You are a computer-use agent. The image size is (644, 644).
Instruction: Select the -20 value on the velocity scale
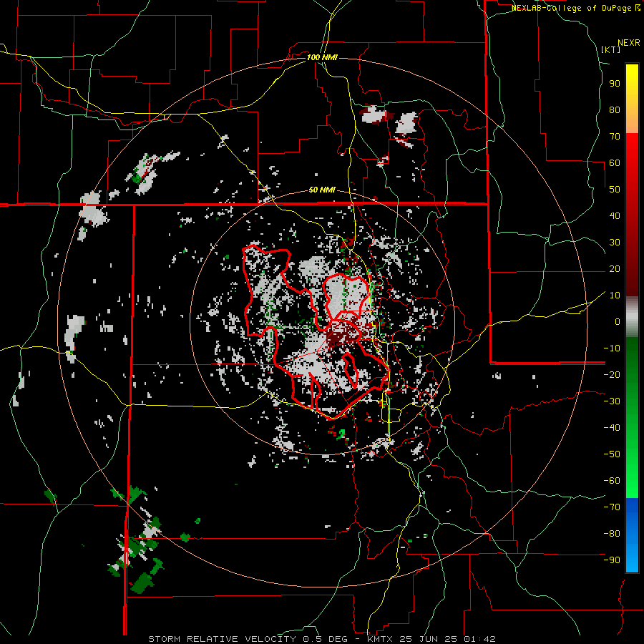coord(612,374)
